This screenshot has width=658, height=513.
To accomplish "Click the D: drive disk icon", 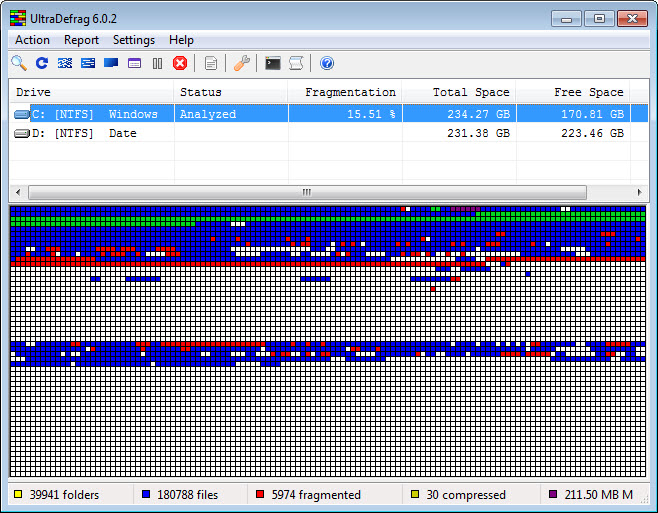I will pos(21,133).
